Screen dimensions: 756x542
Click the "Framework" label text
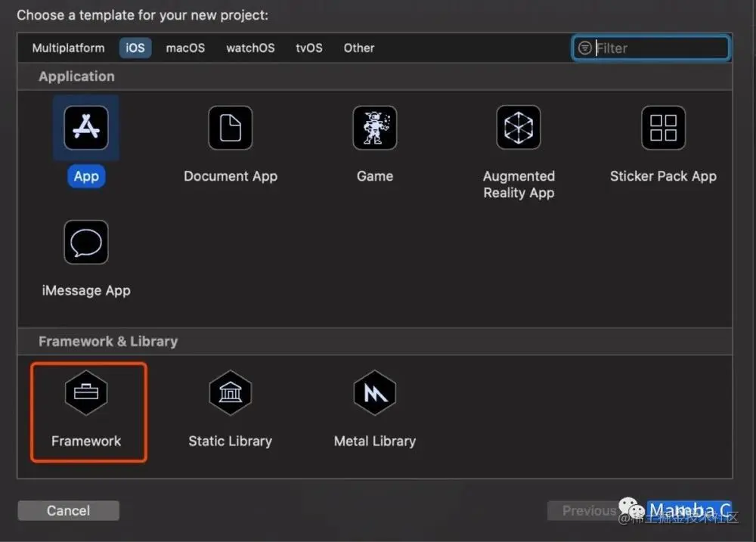coord(86,441)
